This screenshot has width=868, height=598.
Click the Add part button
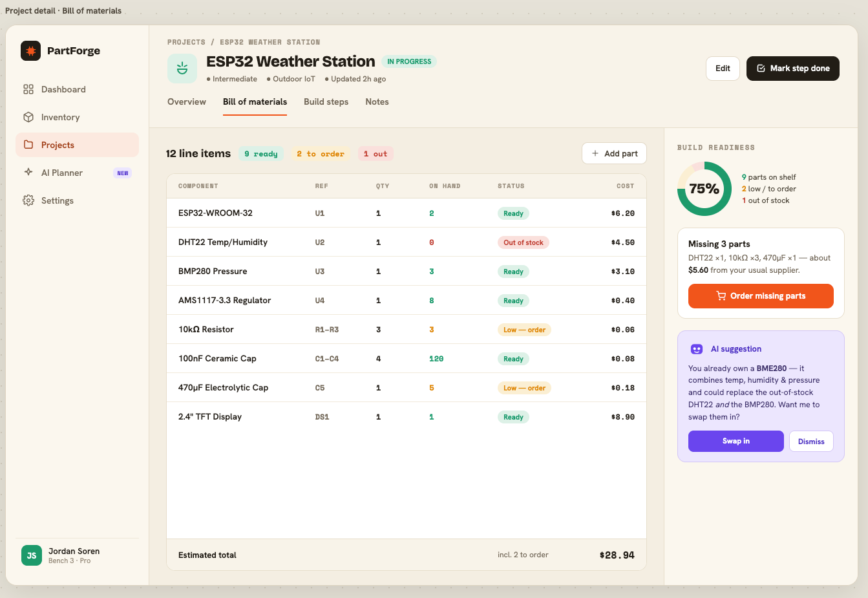614,153
